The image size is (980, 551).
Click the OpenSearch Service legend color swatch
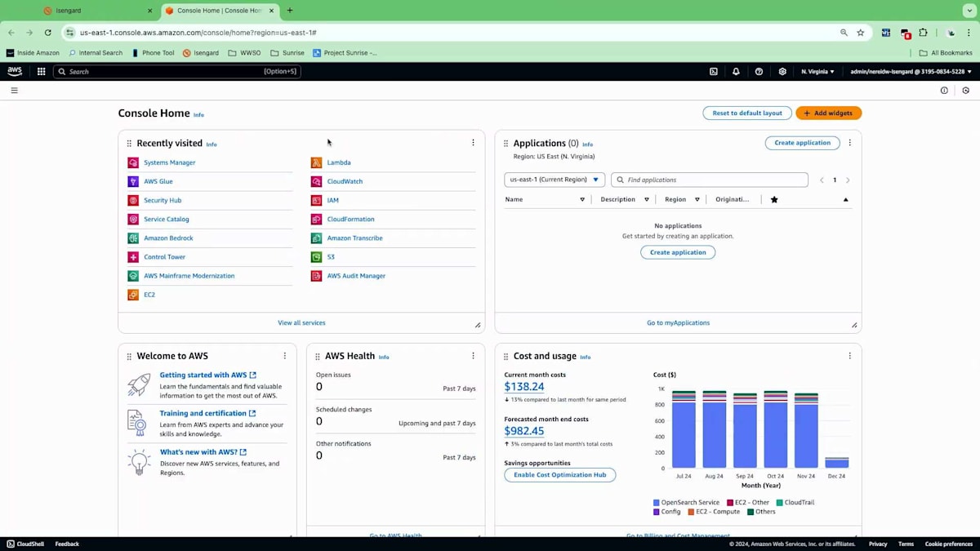[x=657, y=503]
